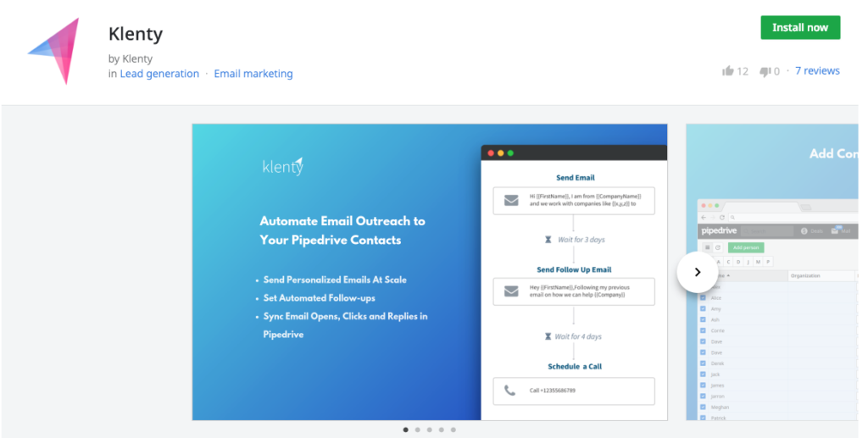Click the green Add person button
868x438 pixels.
point(746,247)
